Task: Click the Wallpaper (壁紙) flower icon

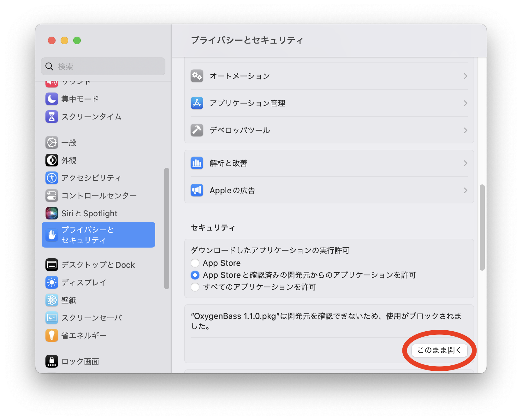Action: (52, 300)
